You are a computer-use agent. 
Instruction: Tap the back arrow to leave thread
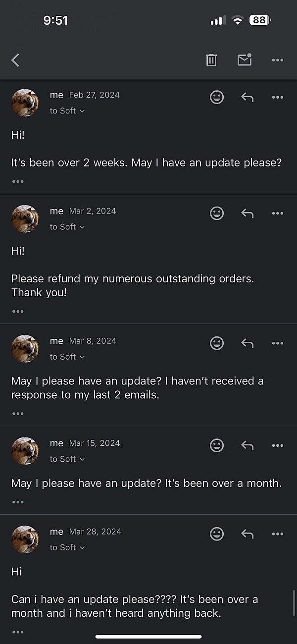[x=15, y=60]
